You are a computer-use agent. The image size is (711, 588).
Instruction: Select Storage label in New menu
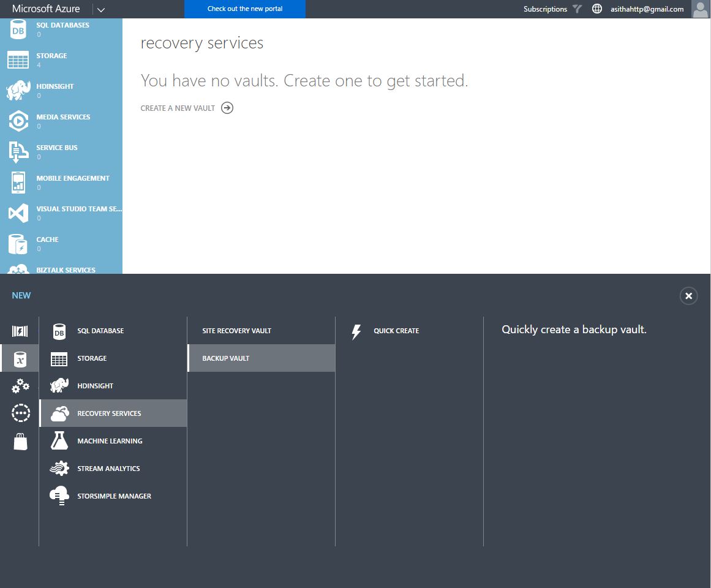(x=92, y=358)
